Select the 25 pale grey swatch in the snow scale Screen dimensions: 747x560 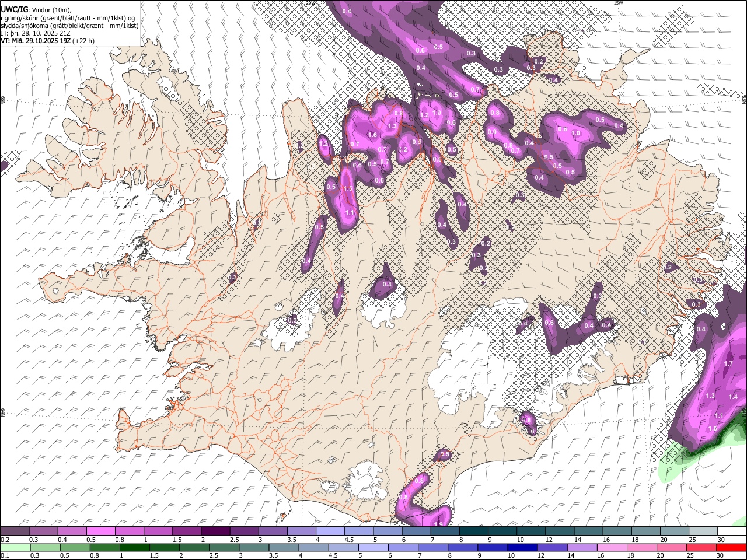703,531
